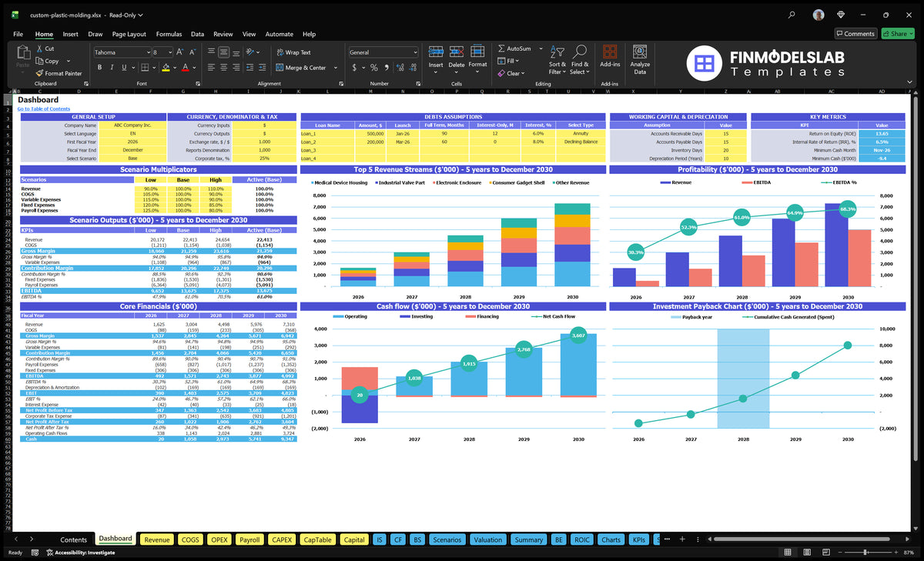Apply percent style
The height and width of the screenshot is (561, 924).
click(x=374, y=68)
